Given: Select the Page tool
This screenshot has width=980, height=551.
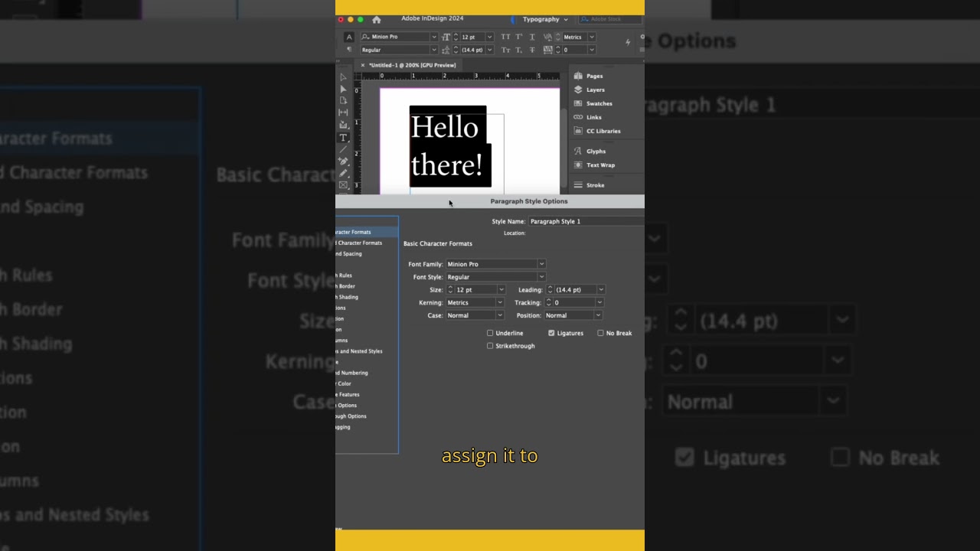Looking at the screenshot, I should (x=343, y=100).
